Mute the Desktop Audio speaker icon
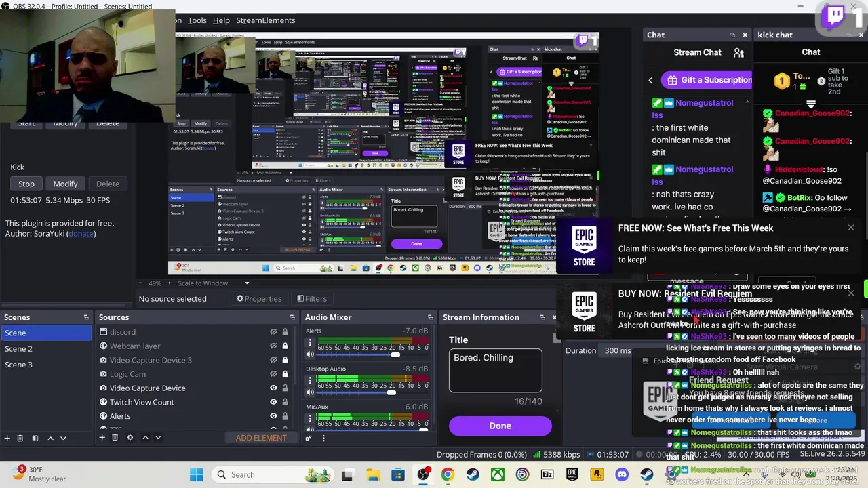This screenshot has height=488, width=868. [x=310, y=392]
